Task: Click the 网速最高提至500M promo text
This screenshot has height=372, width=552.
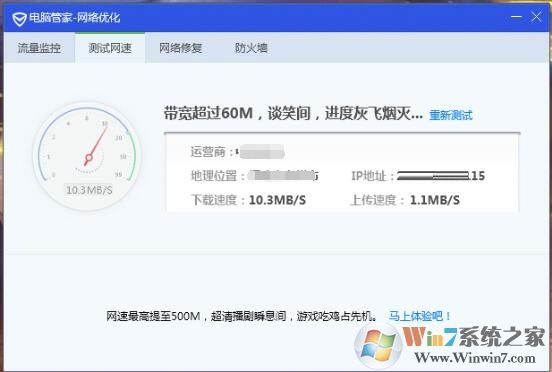Action: click(242, 316)
